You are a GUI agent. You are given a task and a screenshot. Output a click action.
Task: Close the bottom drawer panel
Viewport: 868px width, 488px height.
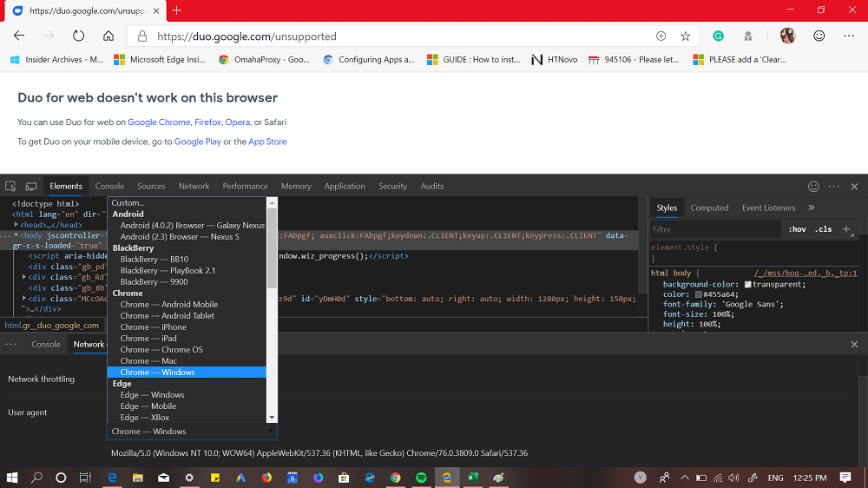pos(854,345)
